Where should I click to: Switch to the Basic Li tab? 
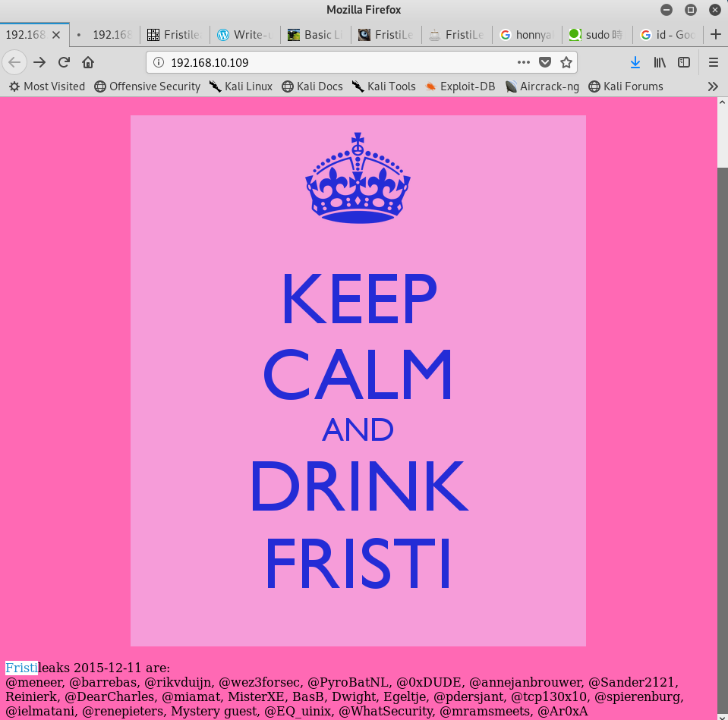(316, 35)
